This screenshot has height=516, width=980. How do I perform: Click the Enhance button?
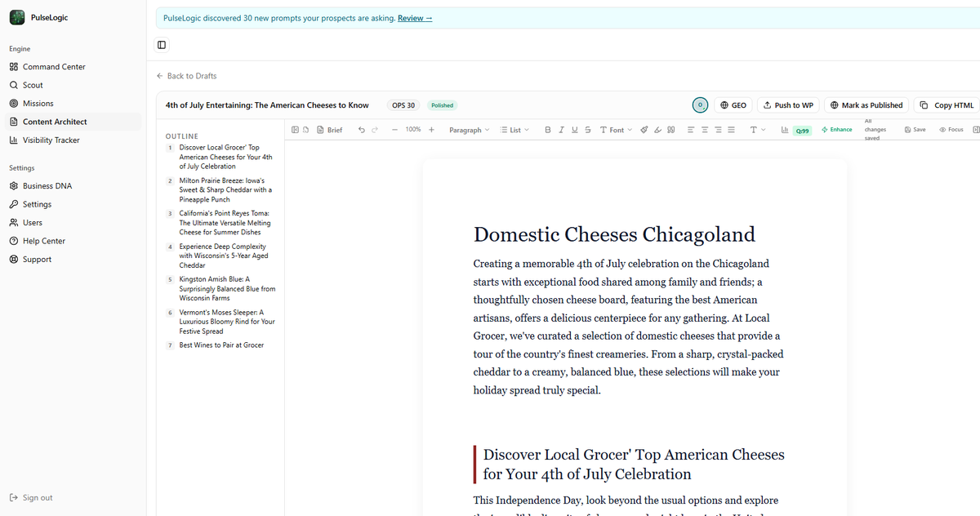pos(837,130)
